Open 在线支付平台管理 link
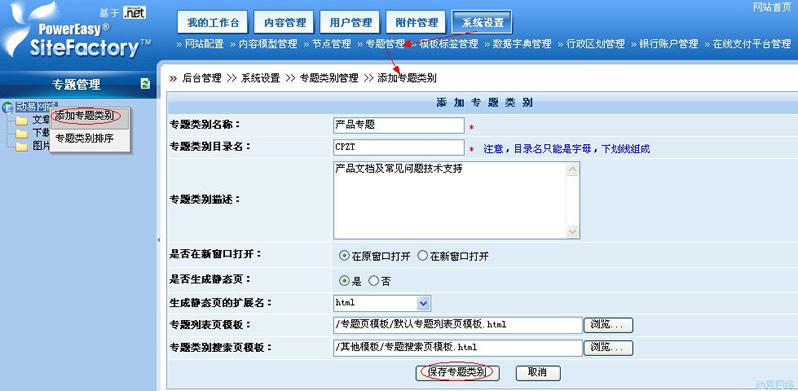Image resolution: width=798 pixels, height=391 pixels. (x=751, y=44)
